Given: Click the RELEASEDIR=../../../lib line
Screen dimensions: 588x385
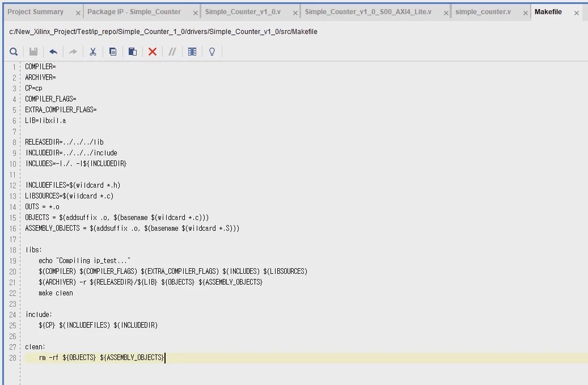Looking at the screenshot, I should [x=64, y=142].
